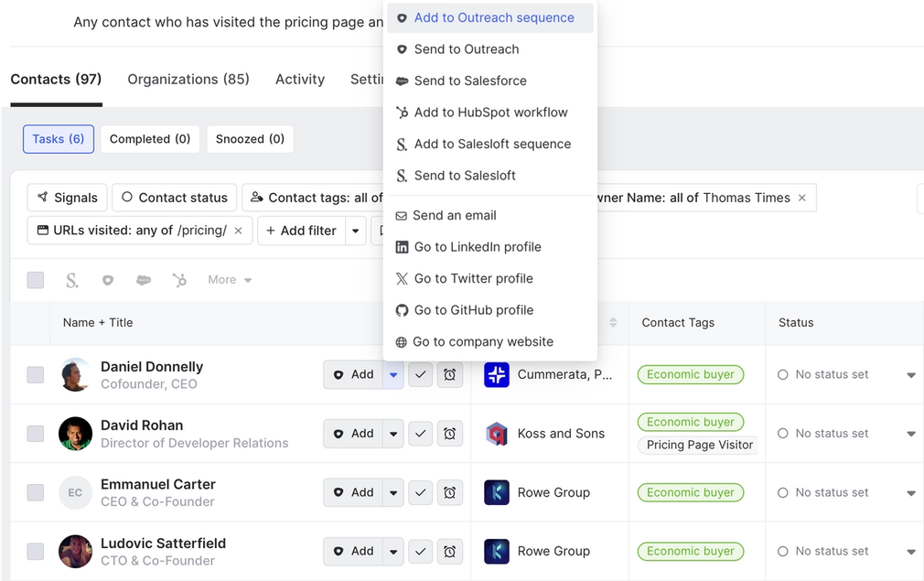Click the Outreach bulk action icon

[x=108, y=280]
